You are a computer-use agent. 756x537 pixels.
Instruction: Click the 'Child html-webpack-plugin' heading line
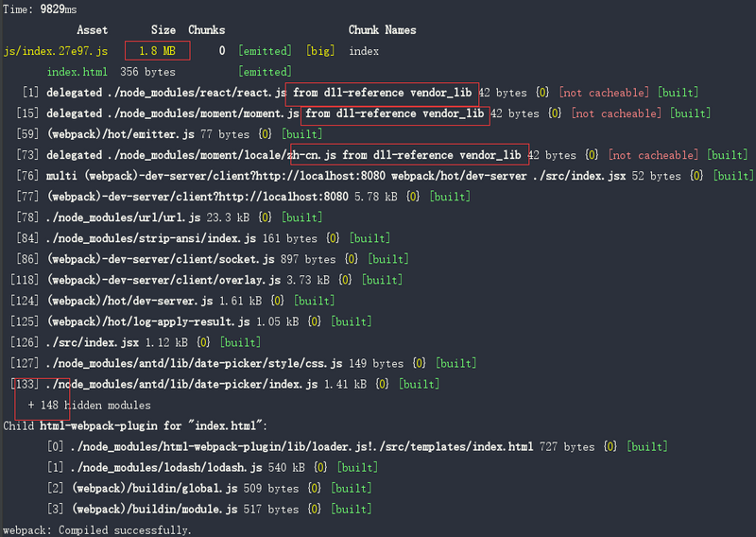point(135,426)
